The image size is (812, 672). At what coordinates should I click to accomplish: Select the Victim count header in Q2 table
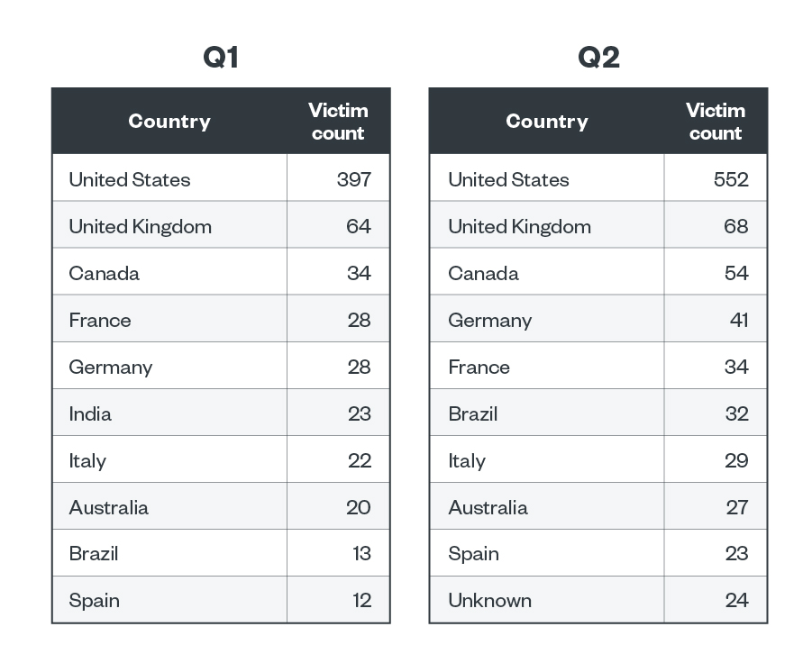point(716,122)
